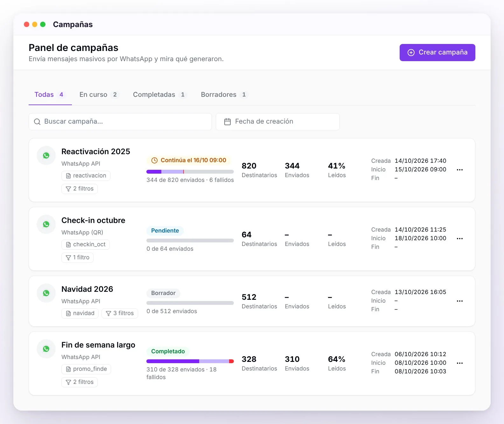Image resolution: width=504 pixels, height=424 pixels.
Task: Click the calendar icon in Fecha de creación
Action: point(227,122)
